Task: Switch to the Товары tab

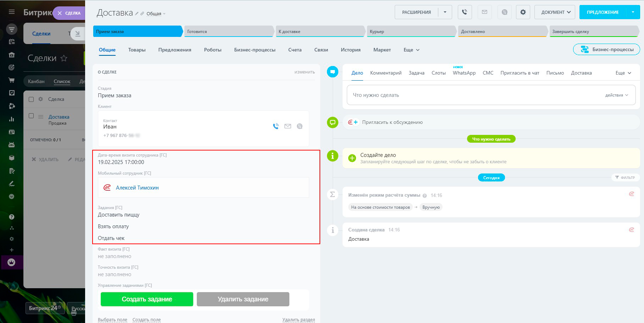Action: coord(137,50)
